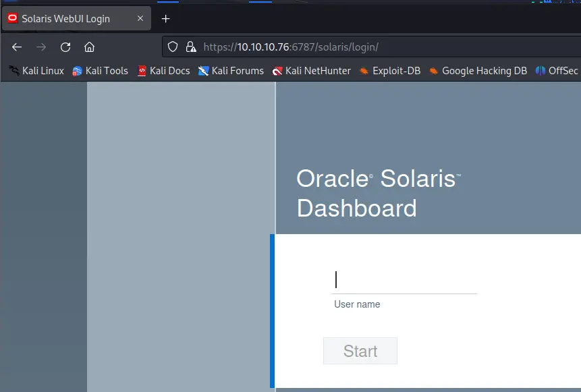Go back to the previous page
The image size is (581, 392).
tap(17, 47)
